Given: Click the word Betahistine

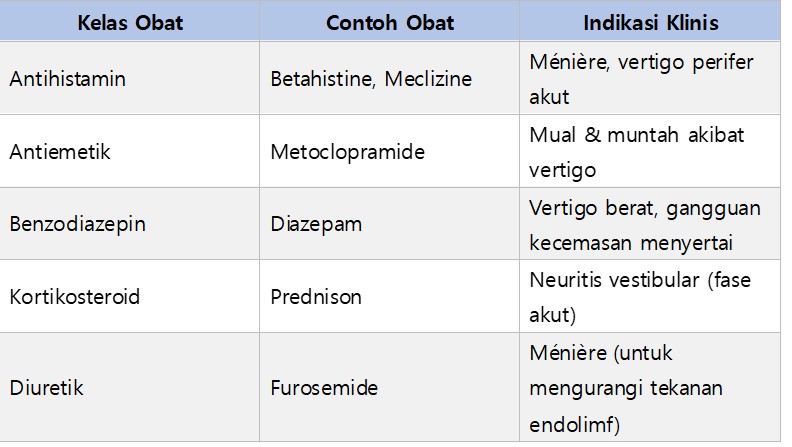Looking at the screenshot, I should click(316, 79).
